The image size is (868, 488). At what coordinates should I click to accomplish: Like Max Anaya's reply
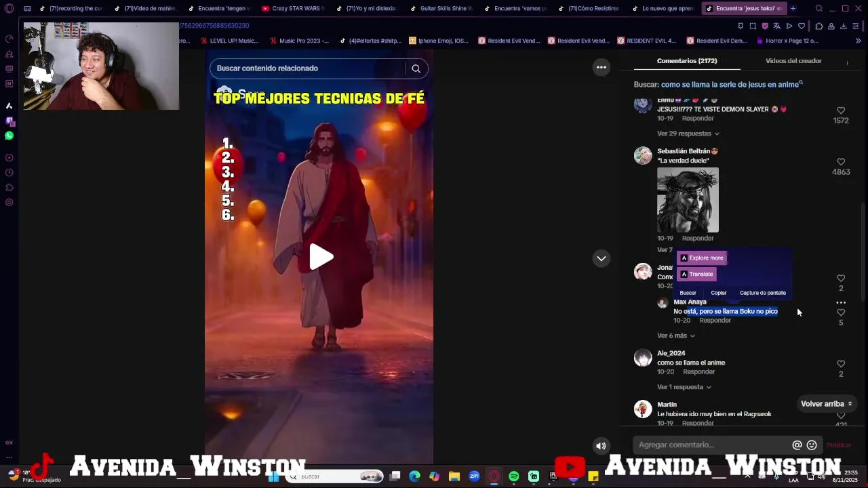point(841,312)
